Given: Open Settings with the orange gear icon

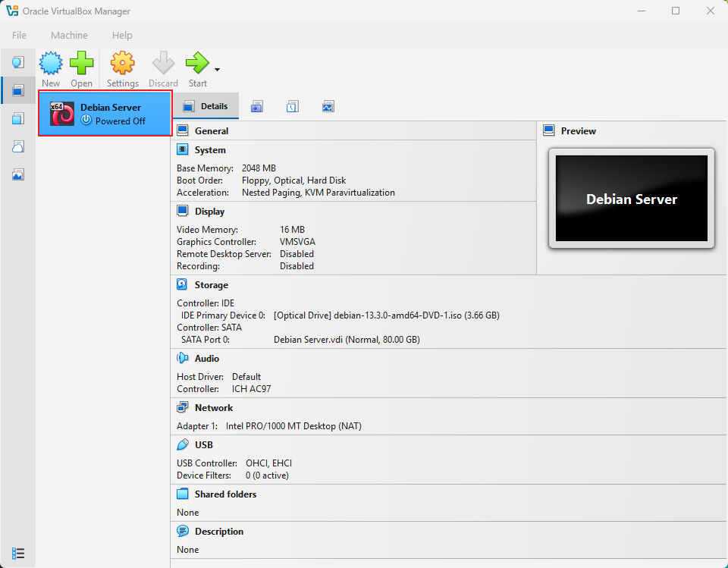Looking at the screenshot, I should 122,64.
